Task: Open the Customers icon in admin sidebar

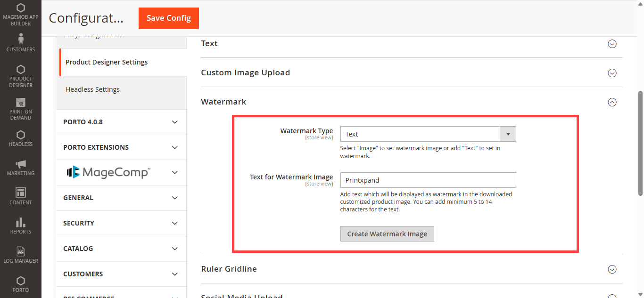Action: 20,39
